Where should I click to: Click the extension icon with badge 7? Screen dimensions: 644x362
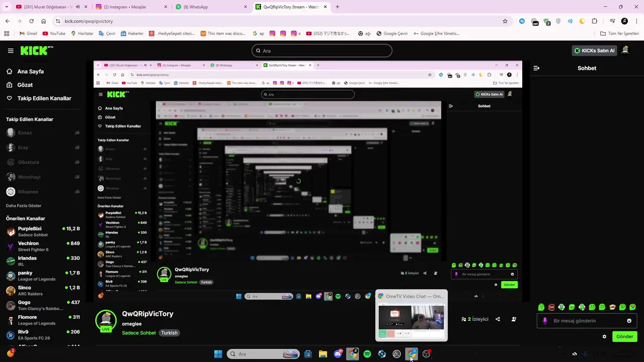[546, 21]
